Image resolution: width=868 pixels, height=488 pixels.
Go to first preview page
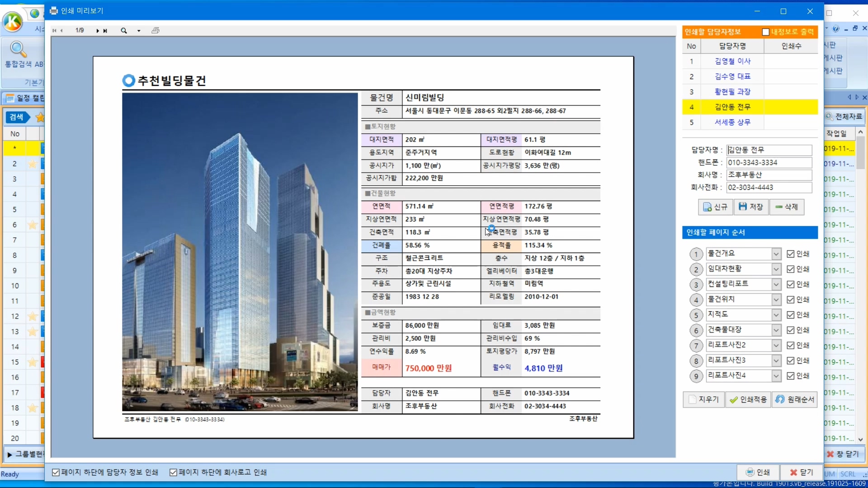pos(54,31)
